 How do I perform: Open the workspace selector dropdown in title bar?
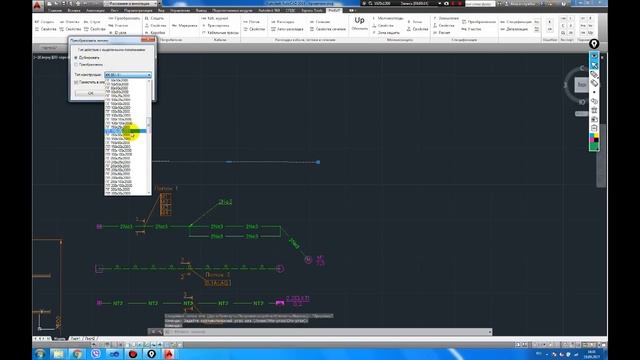point(132,4)
